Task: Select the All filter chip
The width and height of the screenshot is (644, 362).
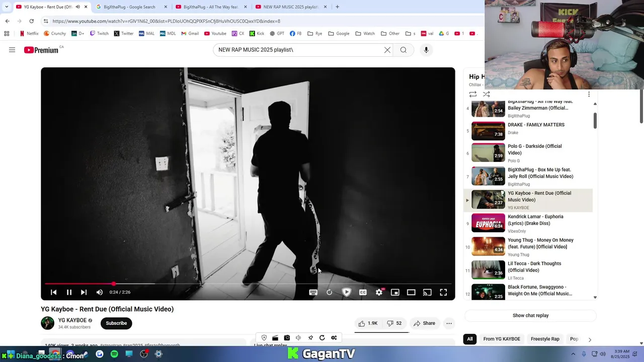Action: tap(470, 339)
